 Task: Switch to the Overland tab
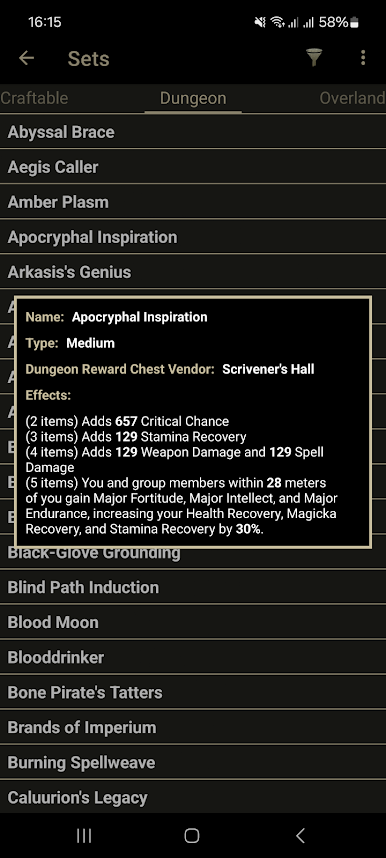353,98
